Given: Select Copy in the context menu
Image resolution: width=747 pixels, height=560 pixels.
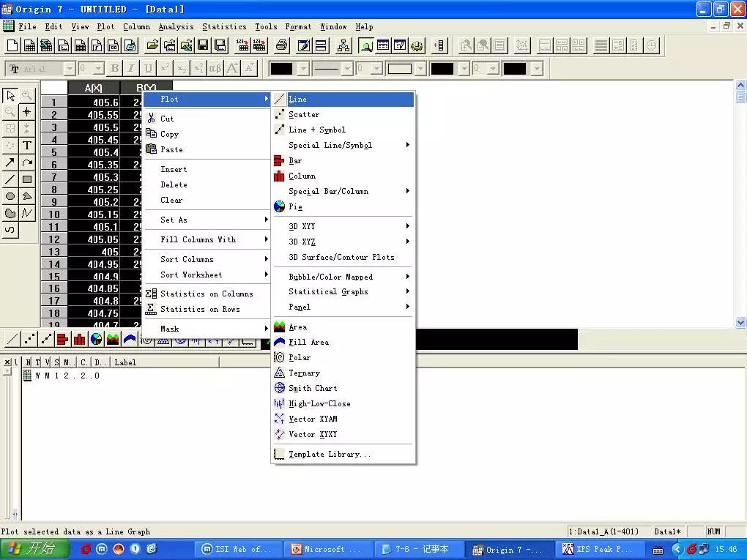Looking at the screenshot, I should pyautogui.click(x=207, y=134).
